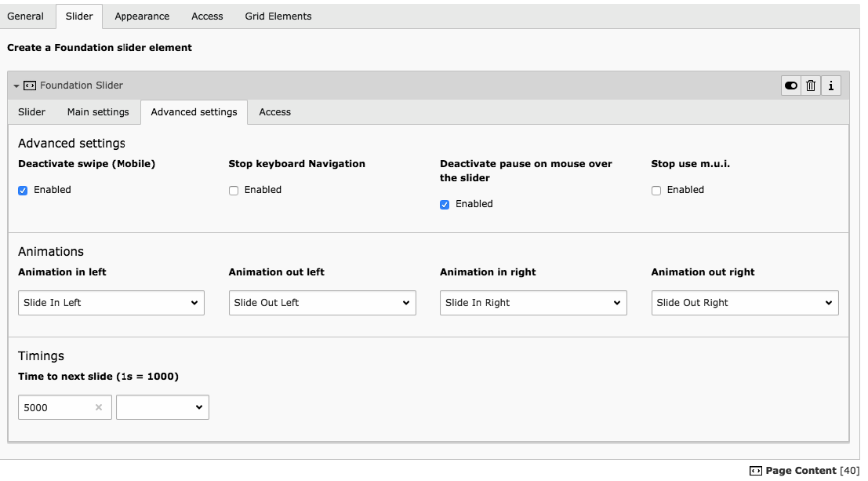Click the Timings section heading

(x=41, y=355)
